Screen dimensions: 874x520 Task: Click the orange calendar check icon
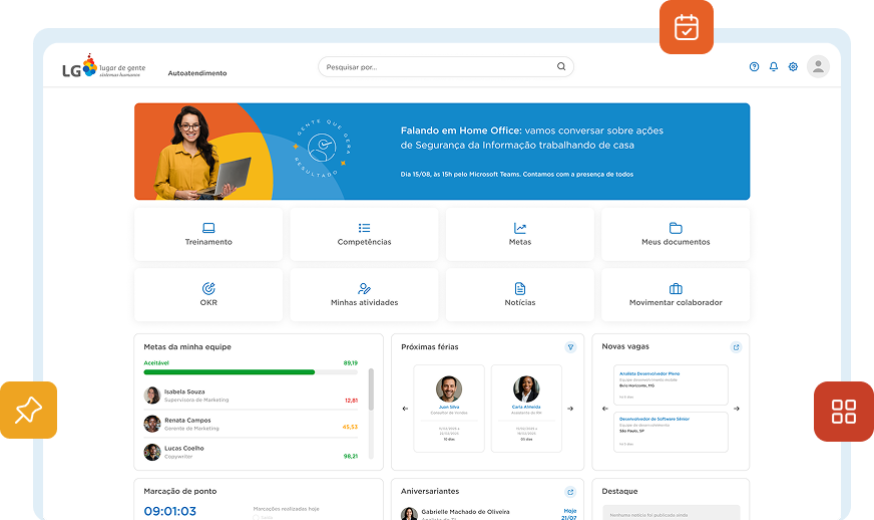pyautogui.click(x=686, y=27)
